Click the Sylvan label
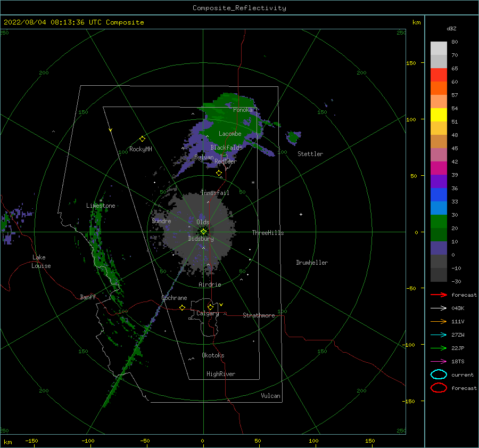 tap(204, 157)
